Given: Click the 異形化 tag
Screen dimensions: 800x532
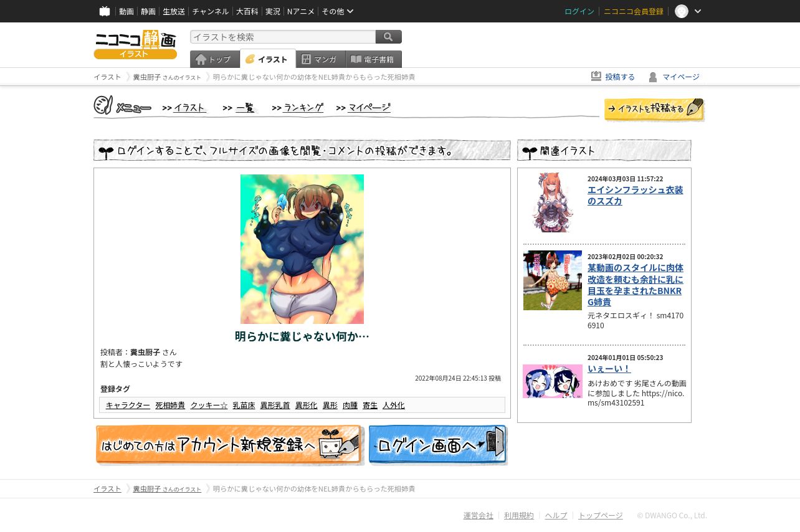Looking at the screenshot, I should pyautogui.click(x=306, y=405).
